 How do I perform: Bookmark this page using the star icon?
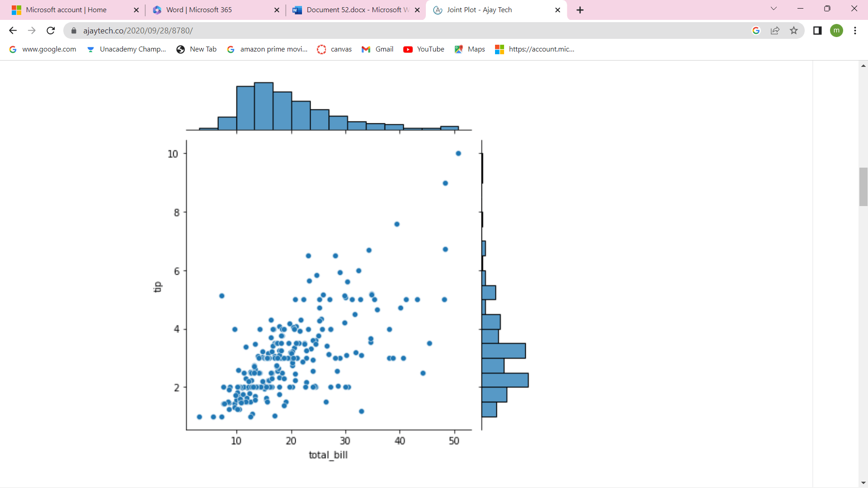794,30
